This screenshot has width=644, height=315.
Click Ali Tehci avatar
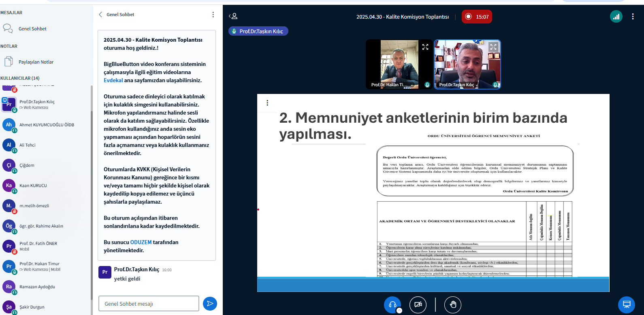pyautogui.click(x=9, y=145)
